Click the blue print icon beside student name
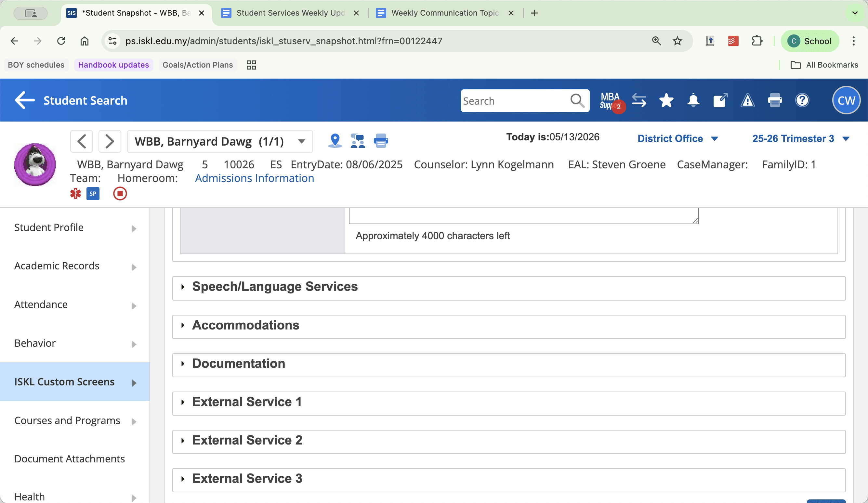Viewport: 868px width, 503px height. point(381,140)
